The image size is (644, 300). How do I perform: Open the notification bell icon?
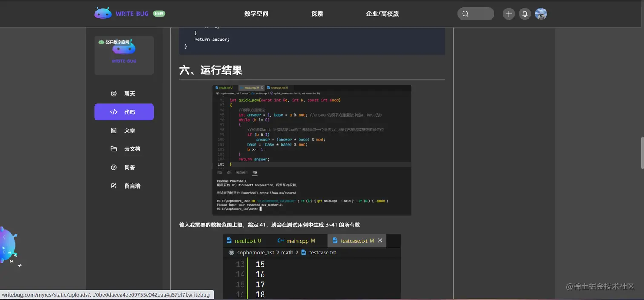pyautogui.click(x=525, y=13)
